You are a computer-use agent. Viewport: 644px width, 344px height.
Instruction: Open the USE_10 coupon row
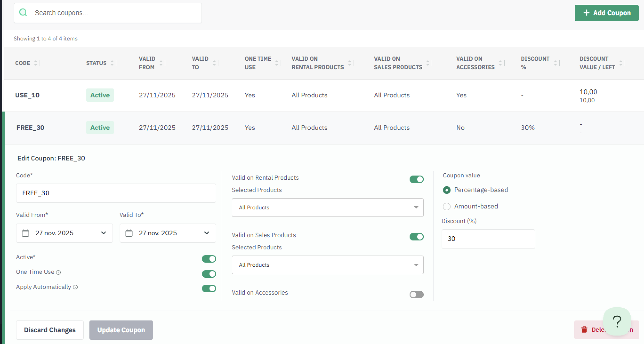click(27, 95)
